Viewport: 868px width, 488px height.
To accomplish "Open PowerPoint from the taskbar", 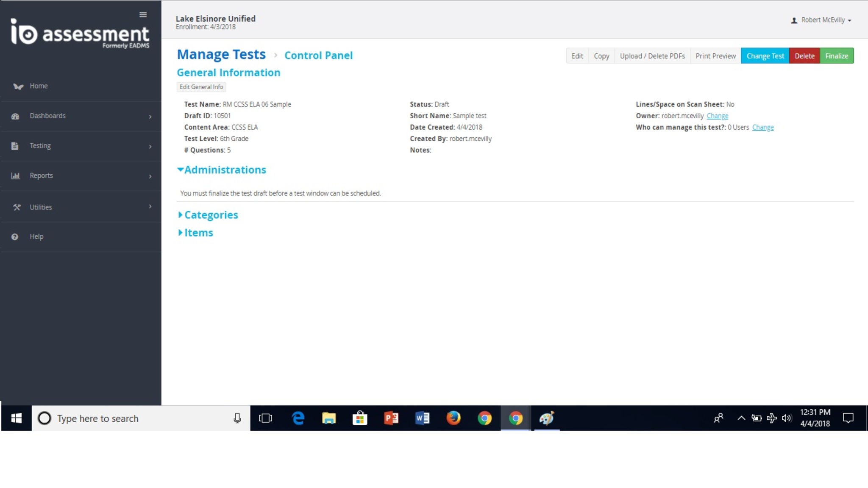I will coord(391,418).
